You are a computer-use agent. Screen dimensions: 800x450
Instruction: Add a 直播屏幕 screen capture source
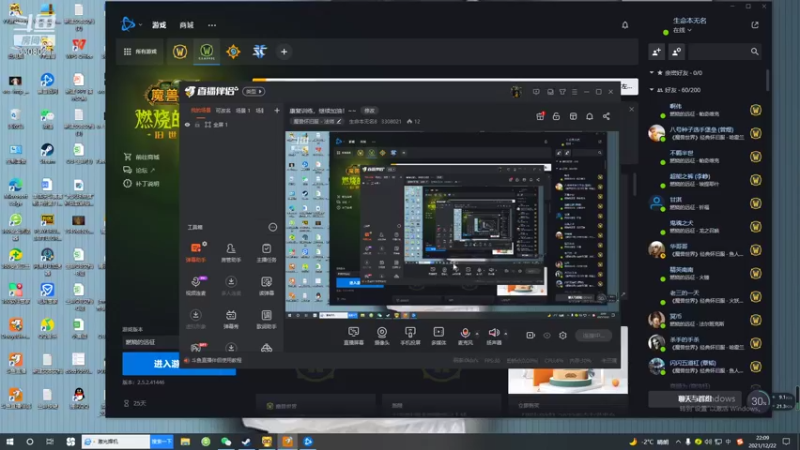[354, 336]
